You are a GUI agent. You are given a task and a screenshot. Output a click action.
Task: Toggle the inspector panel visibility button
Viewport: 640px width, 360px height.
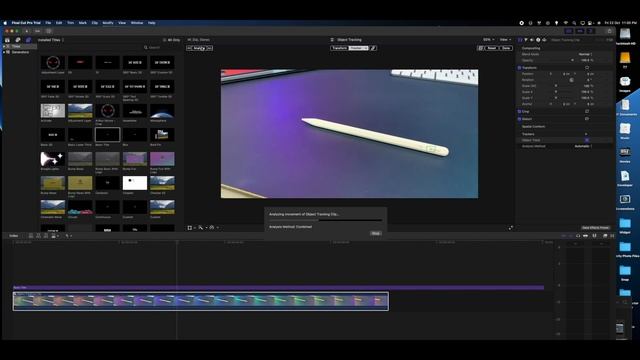tap(591, 31)
